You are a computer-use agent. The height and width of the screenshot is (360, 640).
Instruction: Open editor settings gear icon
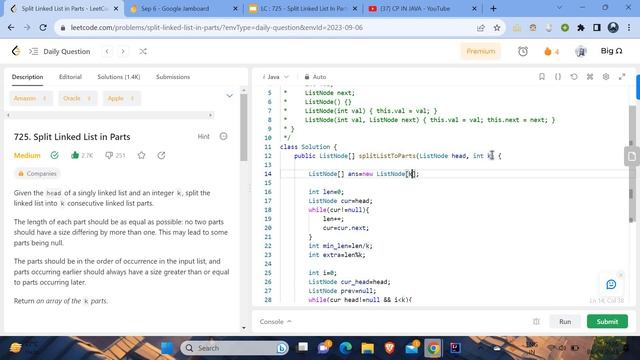point(606,77)
